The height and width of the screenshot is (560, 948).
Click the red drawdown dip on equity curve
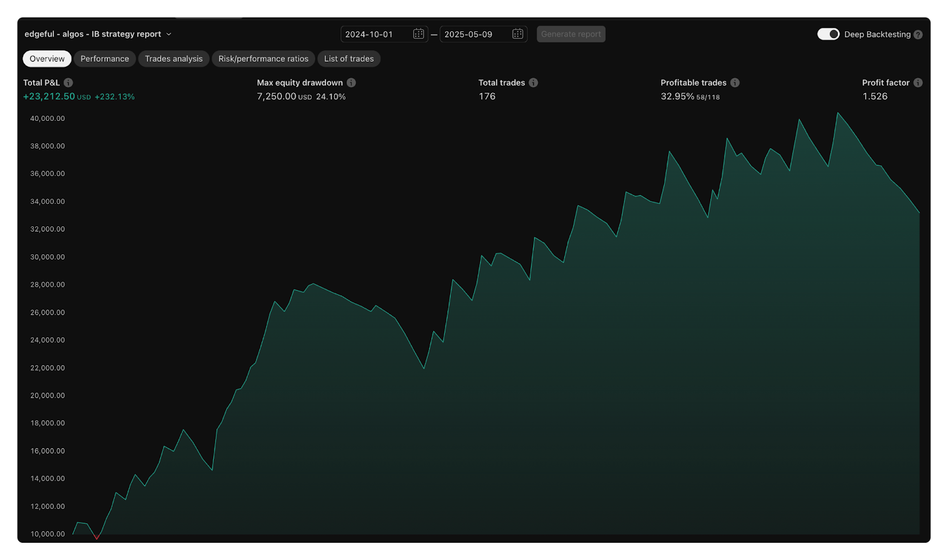(97, 537)
